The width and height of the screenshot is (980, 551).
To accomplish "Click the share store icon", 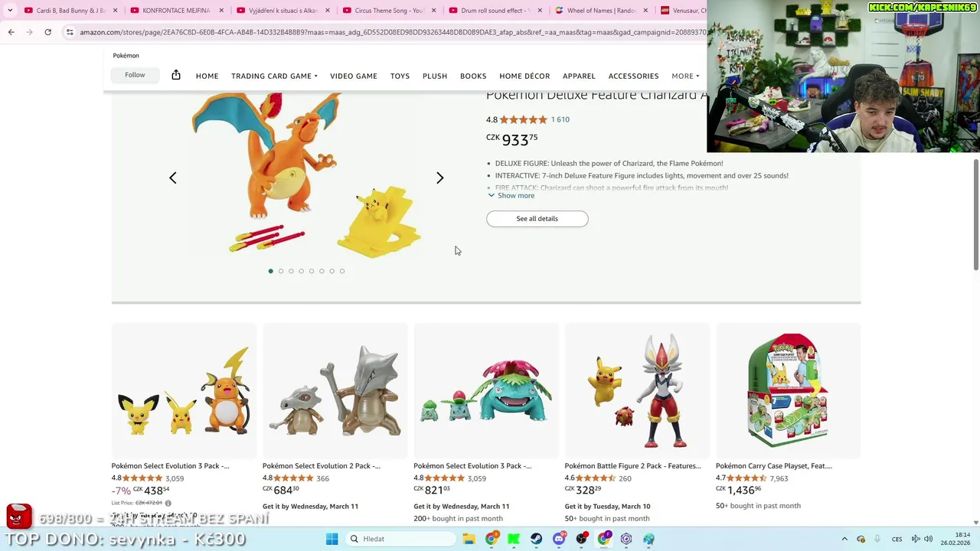I will click(176, 75).
